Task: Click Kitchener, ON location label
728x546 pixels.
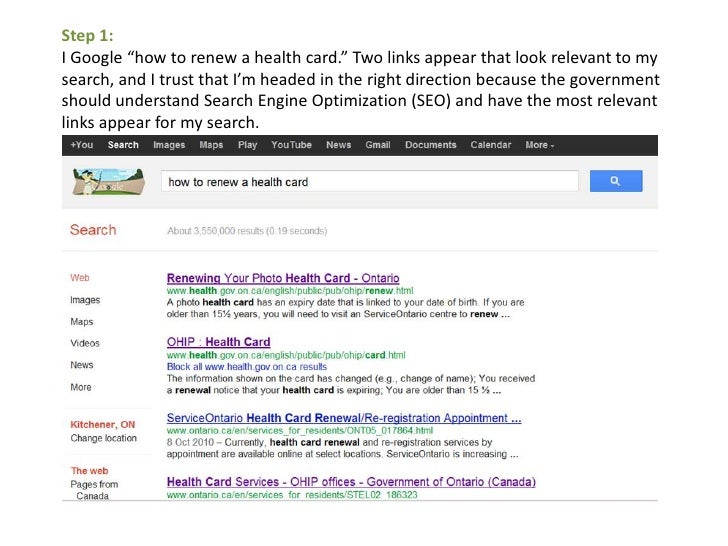Action: pyautogui.click(x=103, y=424)
